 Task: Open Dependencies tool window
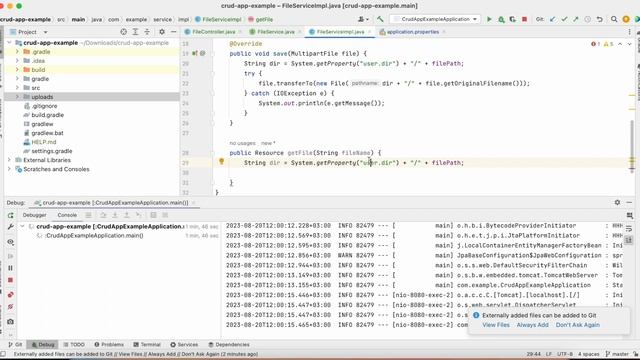point(229,344)
